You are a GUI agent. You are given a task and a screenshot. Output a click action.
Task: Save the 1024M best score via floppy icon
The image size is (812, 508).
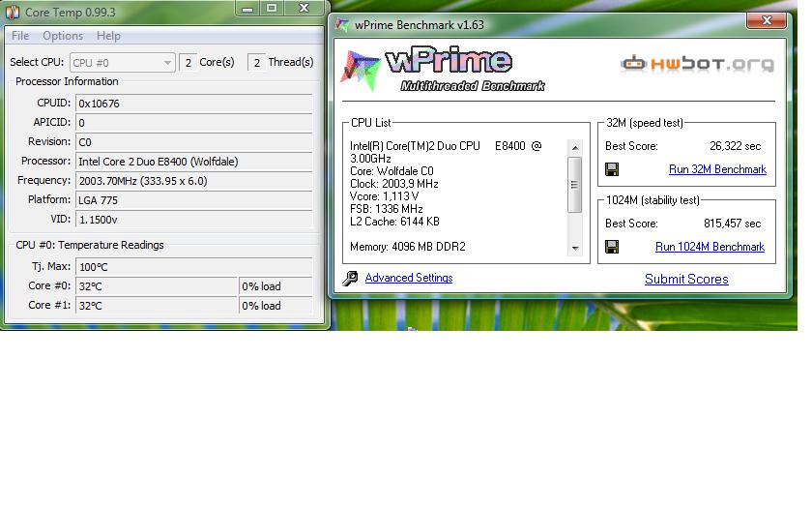pyautogui.click(x=612, y=247)
